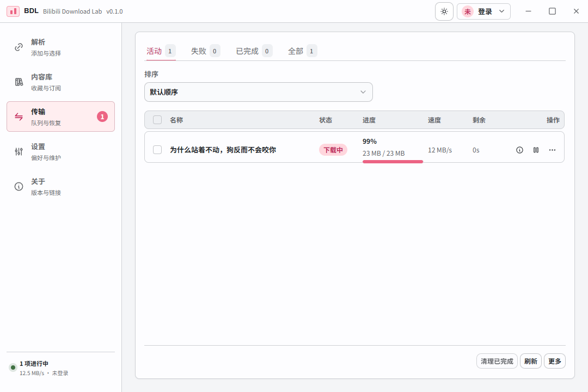Click the 下载中 status badge
Viewport: 588px width, 392px height.
(333, 150)
